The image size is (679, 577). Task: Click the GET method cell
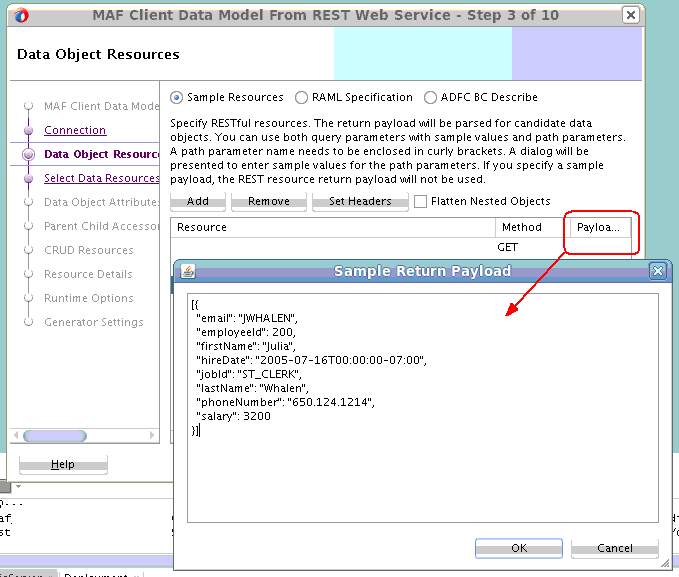tap(508, 247)
